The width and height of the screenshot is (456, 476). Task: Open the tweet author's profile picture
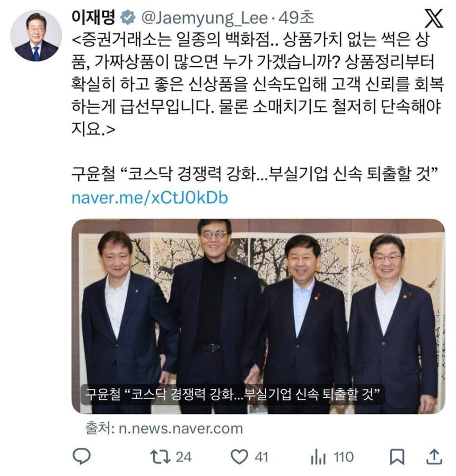[36, 36]
